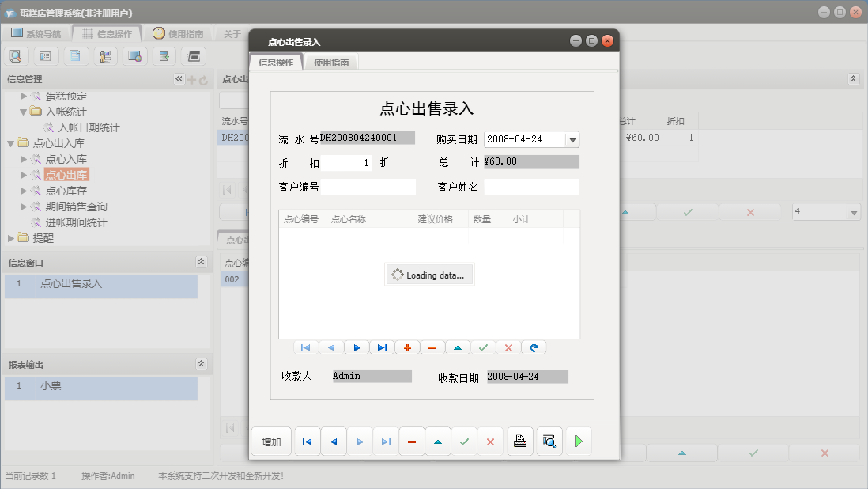This screenshot has height=489, width=868.
Task: Cancel grid edits with the red X icon
Action: click(508, 347)
